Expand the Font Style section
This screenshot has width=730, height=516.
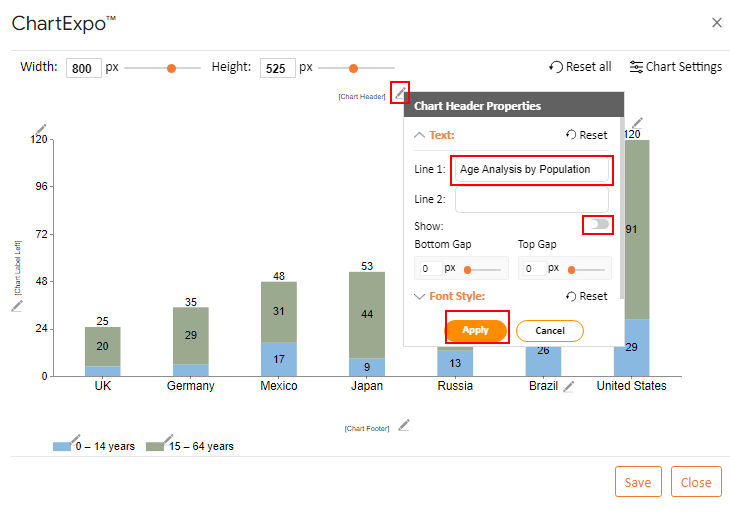tap(419, 296)
